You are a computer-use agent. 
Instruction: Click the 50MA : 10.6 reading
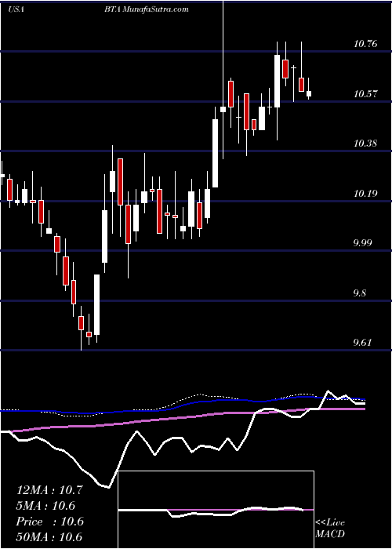coord(49,537)
